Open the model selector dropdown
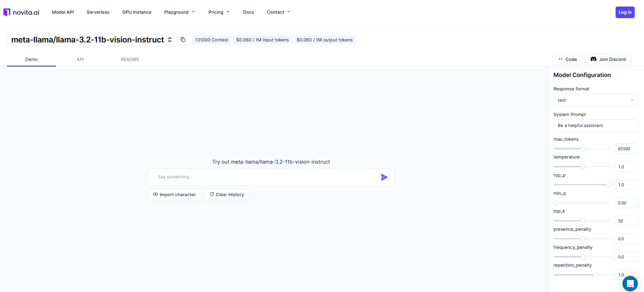Image resolution: width=644 pixels, height=292 pixels. (92, 40)
